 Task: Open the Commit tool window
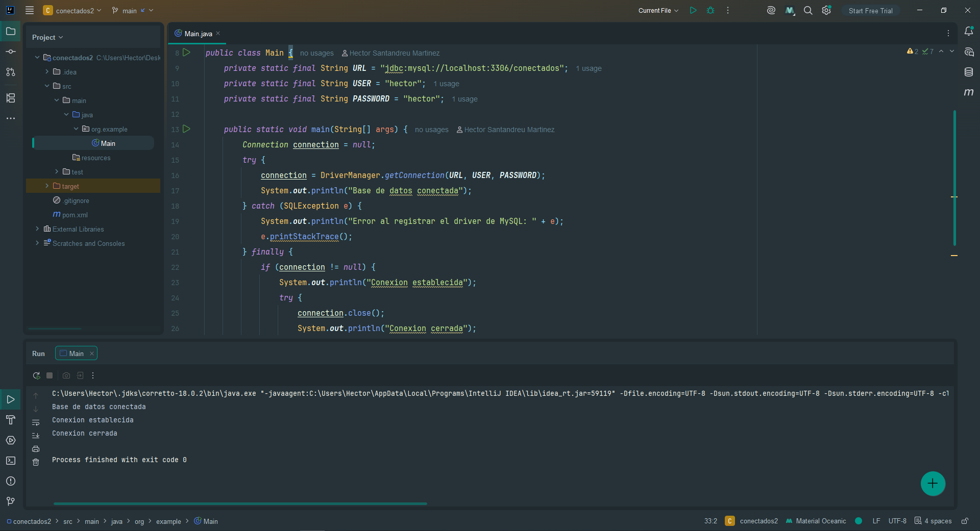[x=11, y=52]
